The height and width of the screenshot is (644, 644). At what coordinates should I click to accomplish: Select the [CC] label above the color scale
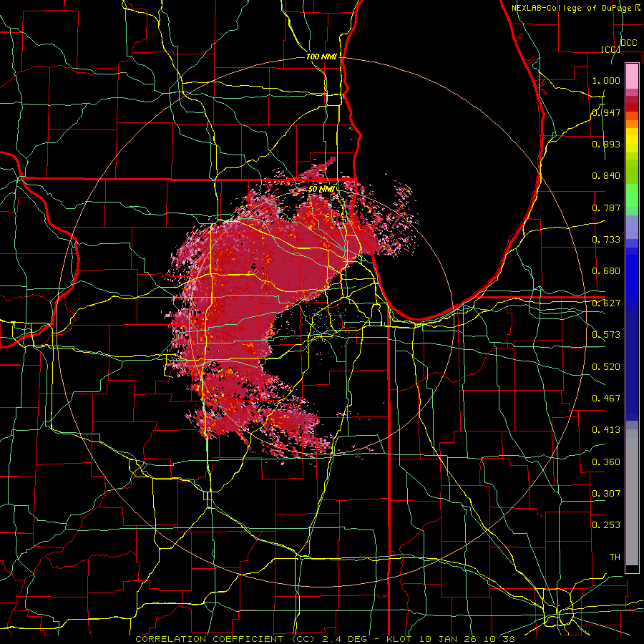click(611, 49)
